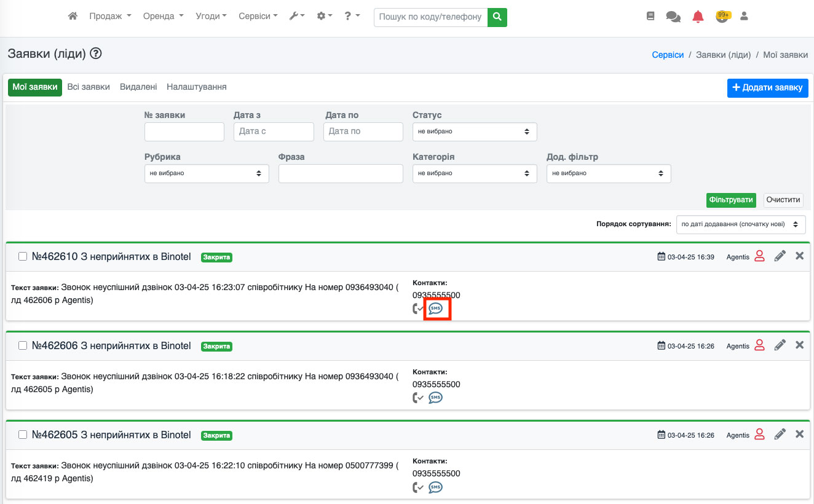Open the Продаж menu
The image size is (814, 504).
[x=110, y=17]
